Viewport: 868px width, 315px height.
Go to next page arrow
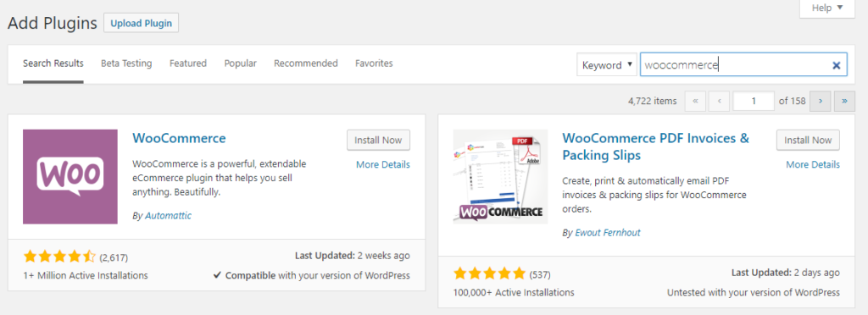pyautogui.click(x=821, y=101)
